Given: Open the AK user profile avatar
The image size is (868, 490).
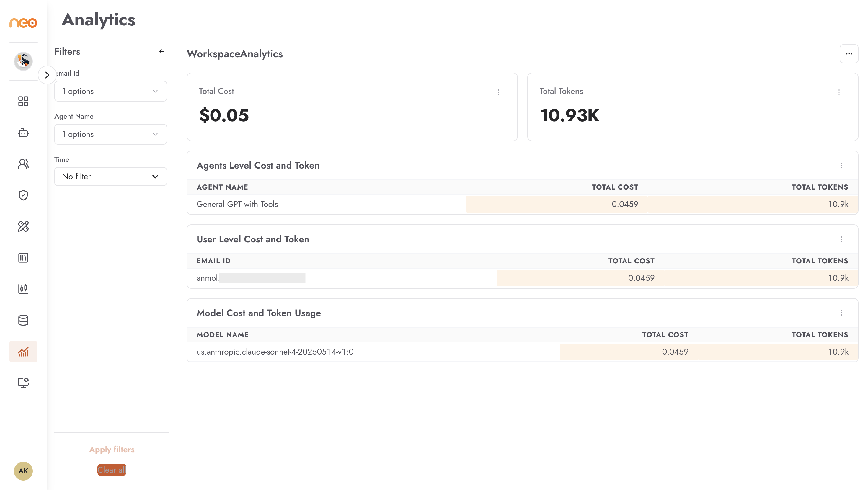Looking at the screenshot, I should pos(23,471).
